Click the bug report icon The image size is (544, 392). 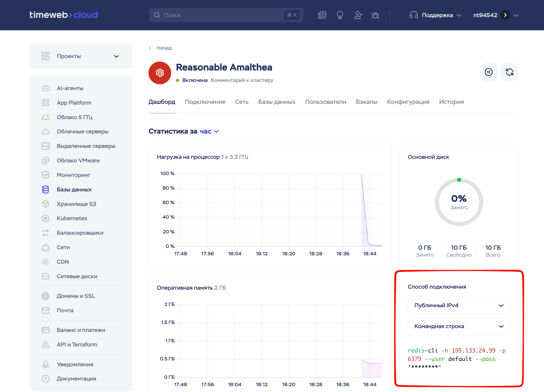375,15
